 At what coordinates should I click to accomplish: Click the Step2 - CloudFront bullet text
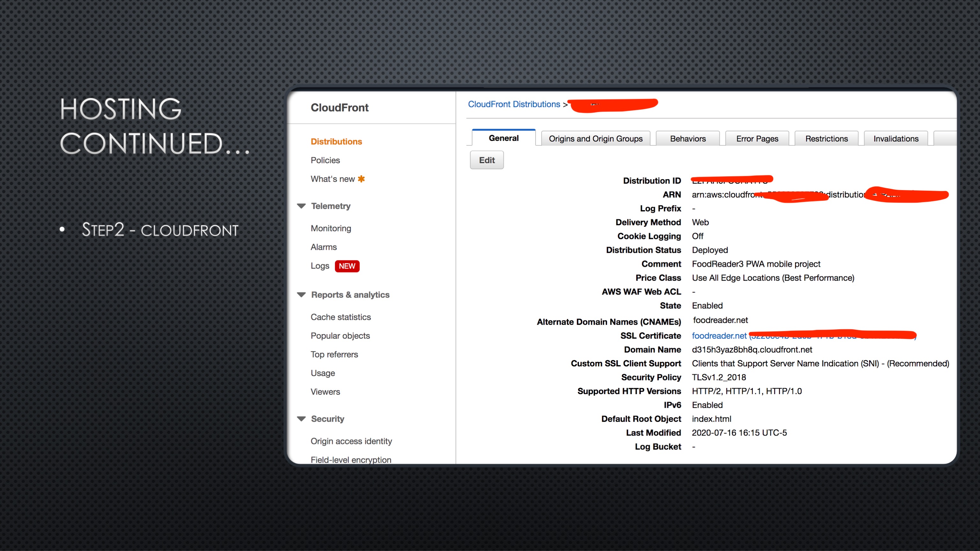pyautogui.click(x=160, y=230)
